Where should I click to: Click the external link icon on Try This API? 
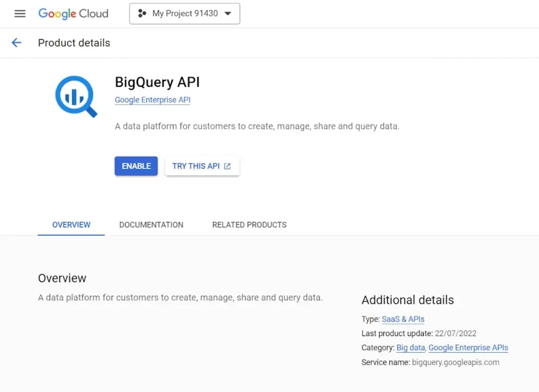click(x=227, y=166)
